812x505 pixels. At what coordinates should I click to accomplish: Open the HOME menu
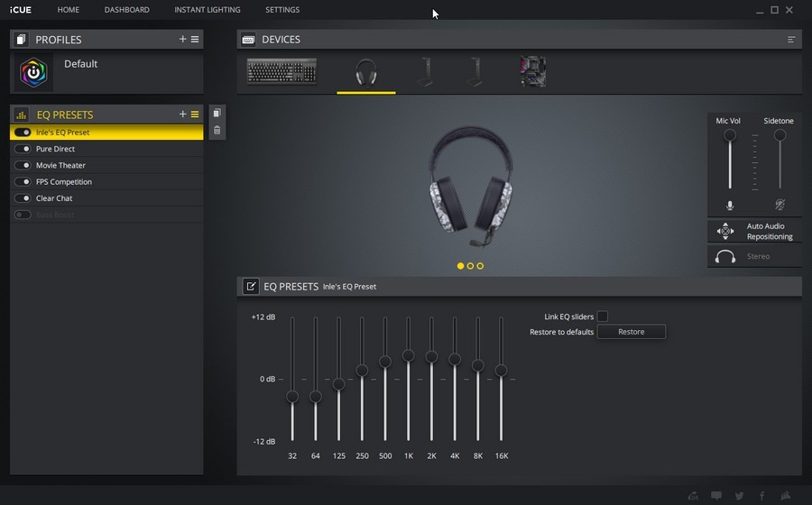click(69, 9)
